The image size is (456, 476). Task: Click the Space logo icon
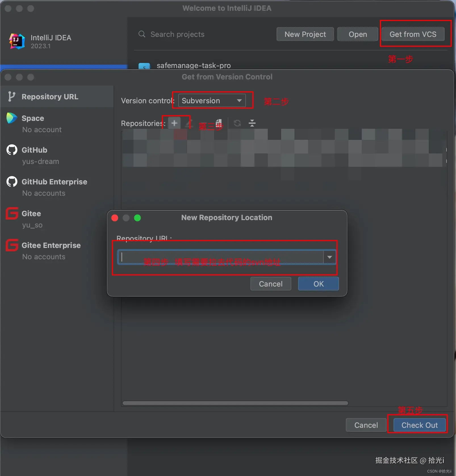[12, 118]
